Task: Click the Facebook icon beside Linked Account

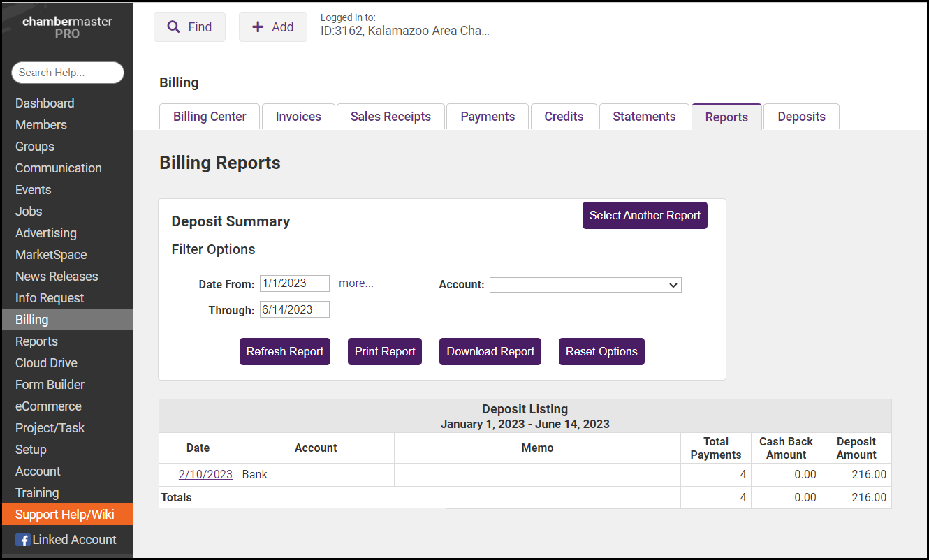Action: [x=22, y=540]
